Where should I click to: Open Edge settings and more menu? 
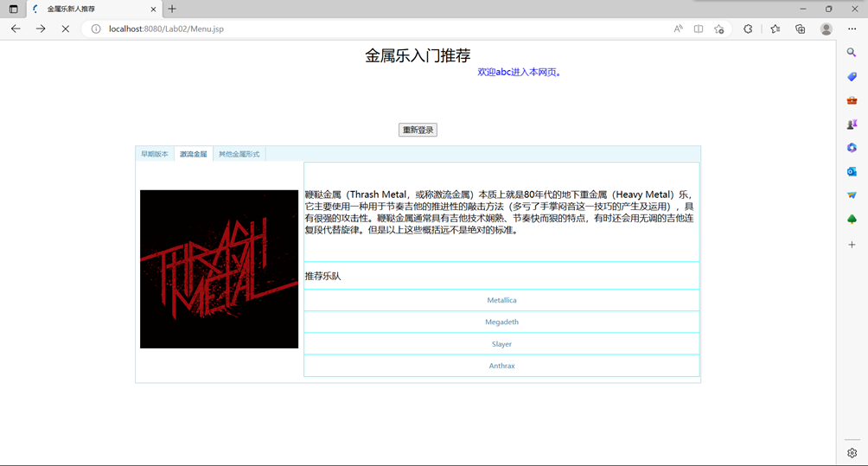click(x=852, y=29)
